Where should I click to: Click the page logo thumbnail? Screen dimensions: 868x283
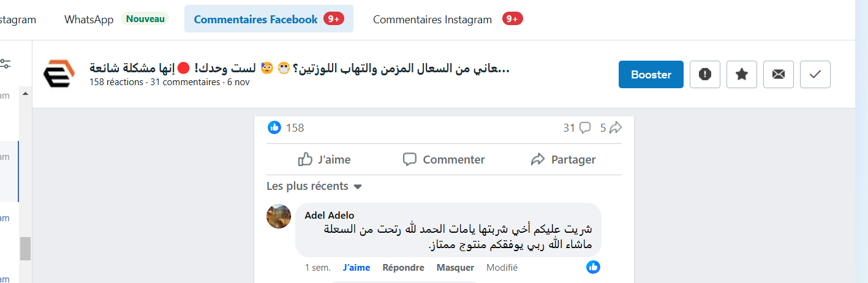[x=59, y=74]
